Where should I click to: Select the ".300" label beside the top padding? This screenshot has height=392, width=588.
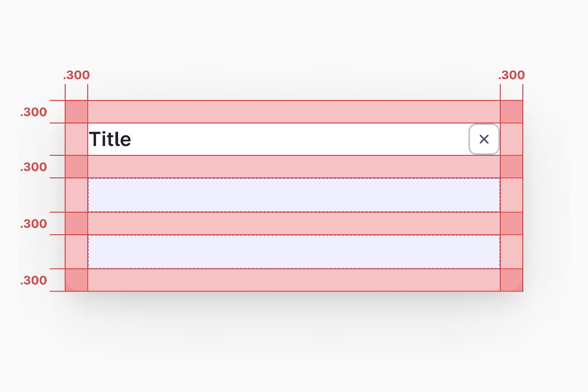tap(34, 112)
